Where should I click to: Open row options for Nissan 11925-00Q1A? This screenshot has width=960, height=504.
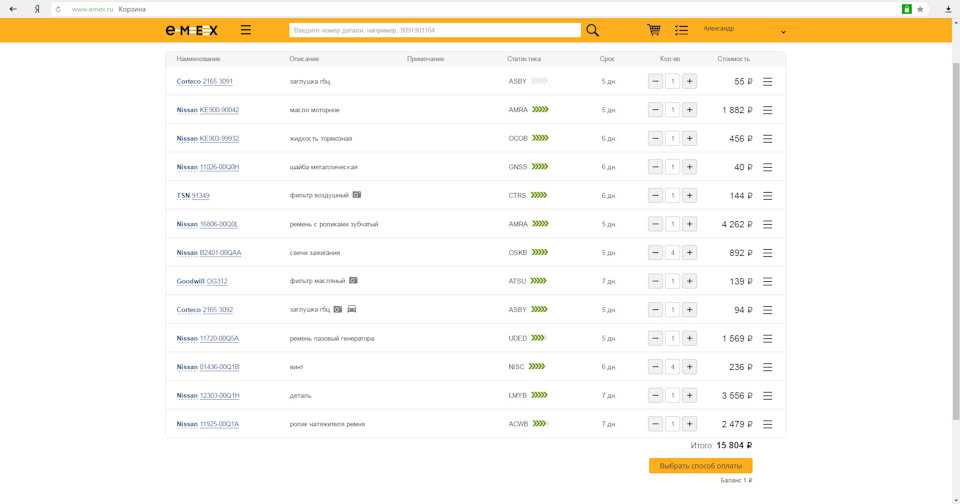click(x=768, y=424)
